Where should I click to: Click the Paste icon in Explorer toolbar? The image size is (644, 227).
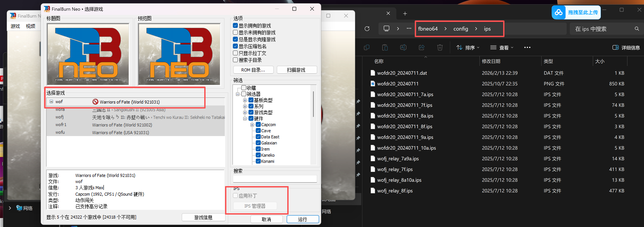(385, 47)
